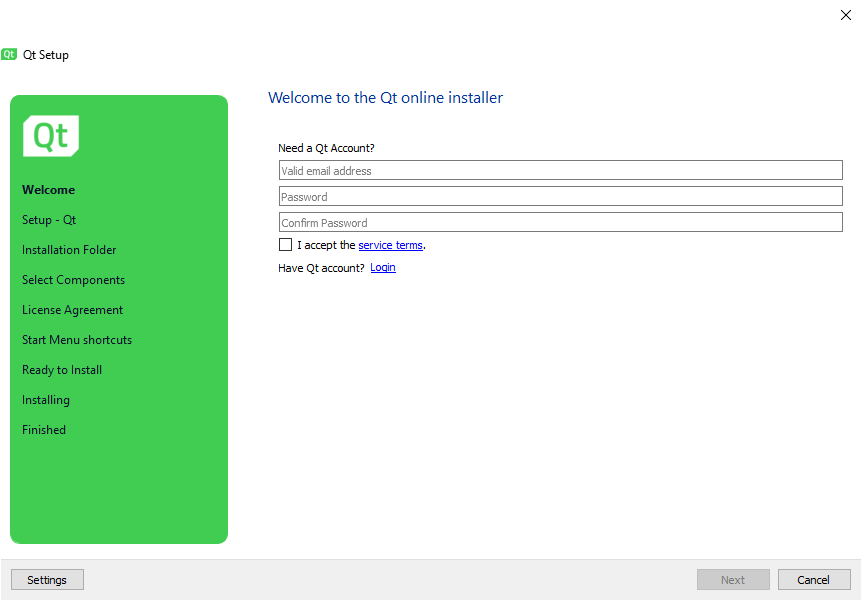This screenshot has height=601, width=862.
Task: Open installer Settings
Action: (47, 580)
